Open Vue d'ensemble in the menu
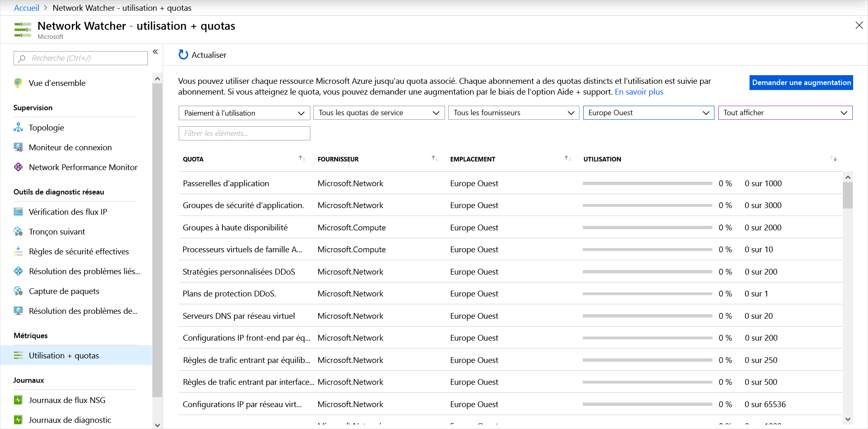The image size is (868, 429). (x=57, y=83)
